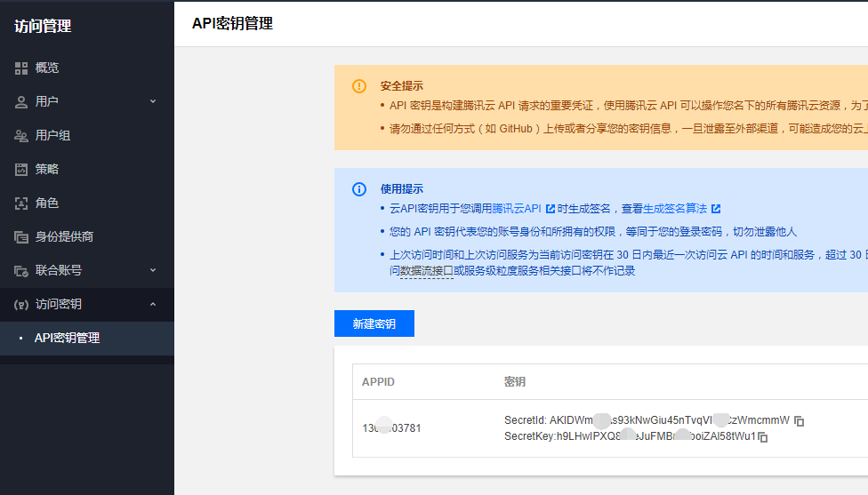
Task: Click the 策略 policy icon
Action: coord(21,169)
